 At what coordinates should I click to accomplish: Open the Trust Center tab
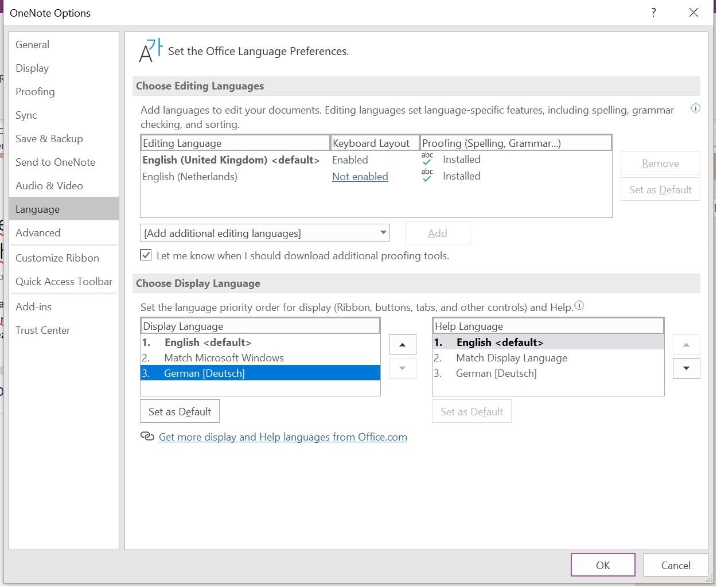click(x=64, y=330)
